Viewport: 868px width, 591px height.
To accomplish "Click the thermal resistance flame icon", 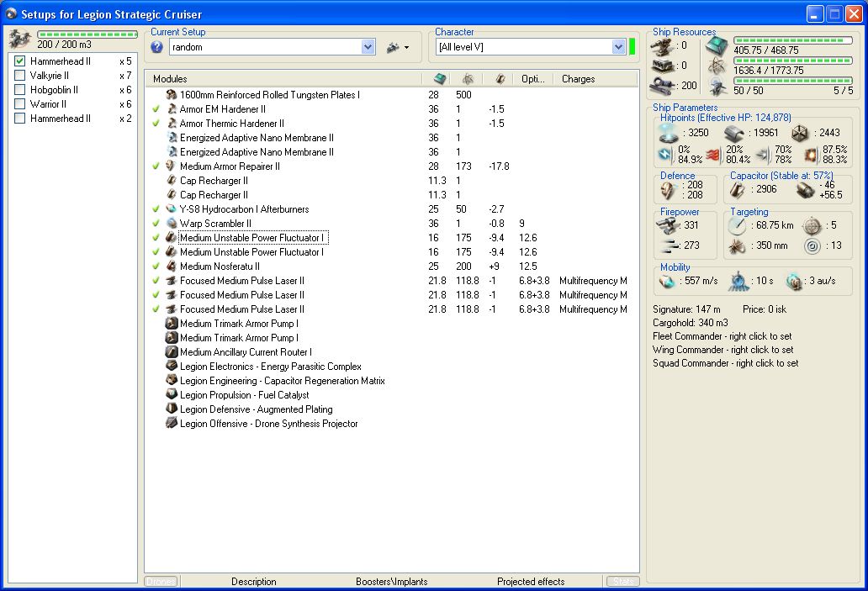I will tap(713, 155).
